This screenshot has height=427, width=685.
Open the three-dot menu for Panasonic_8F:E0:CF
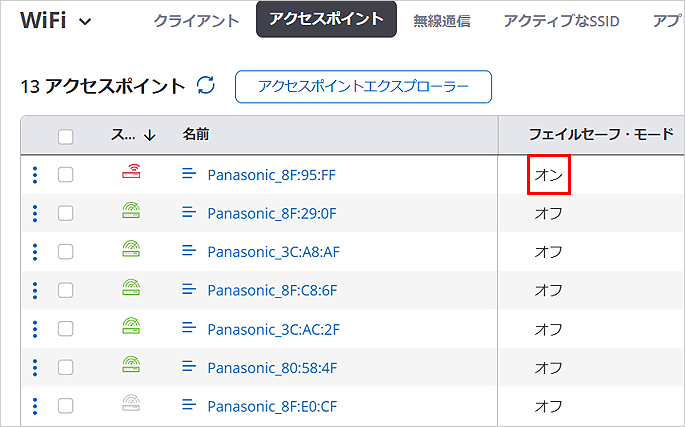tap(35, 406)
